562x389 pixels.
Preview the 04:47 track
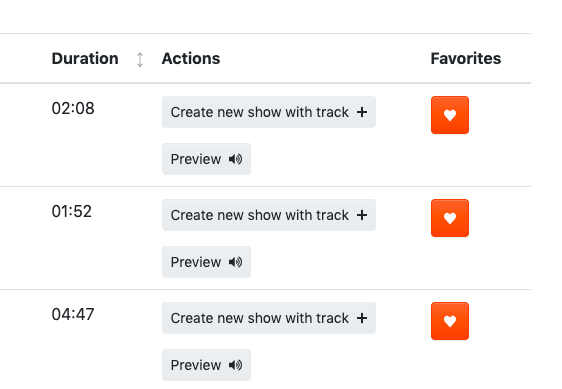coord(206,365)
